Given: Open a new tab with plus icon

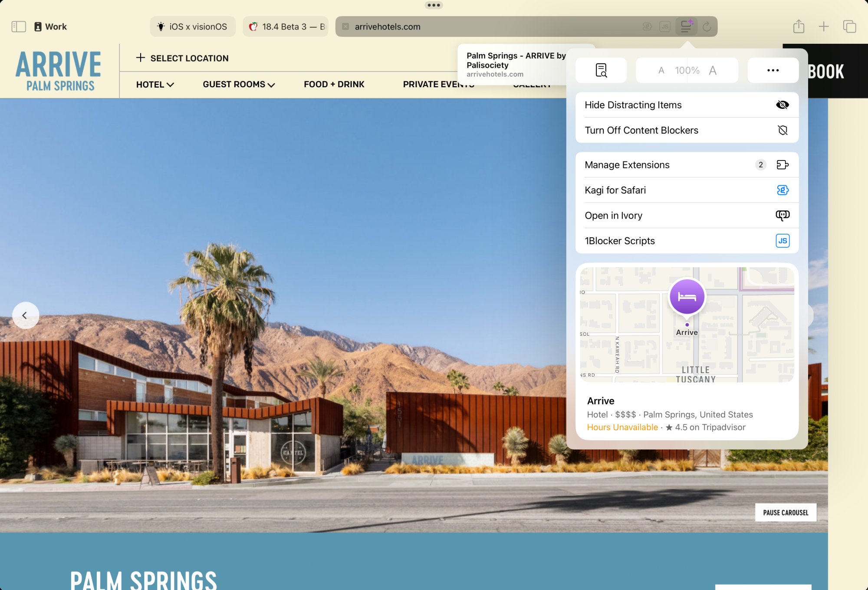Looking at the screenshot, I should (x=823, y=26).
